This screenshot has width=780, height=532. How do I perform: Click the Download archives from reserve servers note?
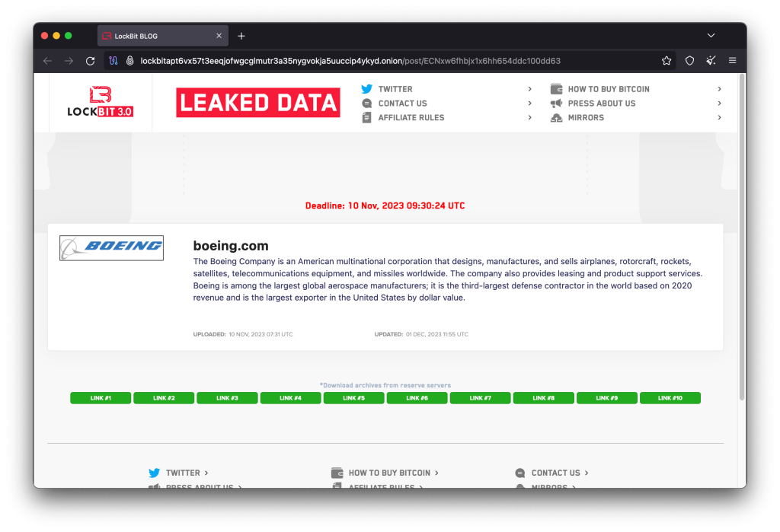click(385, 385)
